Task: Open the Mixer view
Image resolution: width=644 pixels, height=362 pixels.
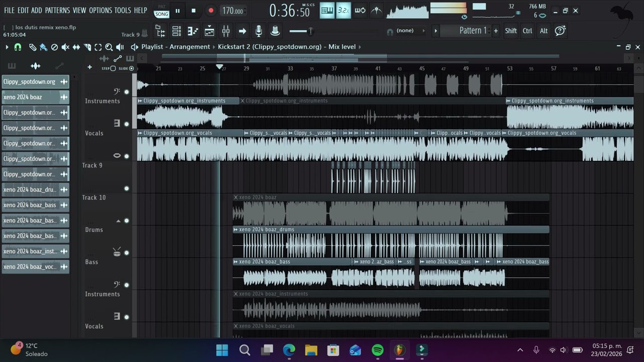Action: [x=226, y=31]
